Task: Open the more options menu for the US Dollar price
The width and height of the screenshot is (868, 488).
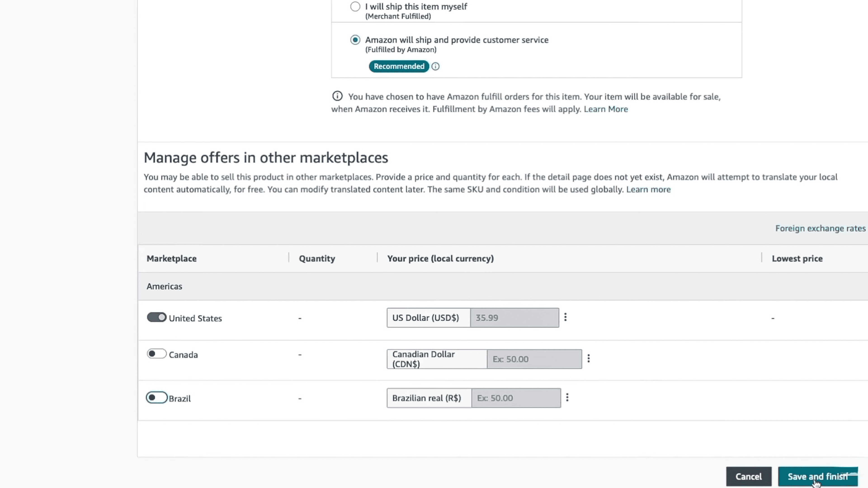Action: (x=565, y=317)
